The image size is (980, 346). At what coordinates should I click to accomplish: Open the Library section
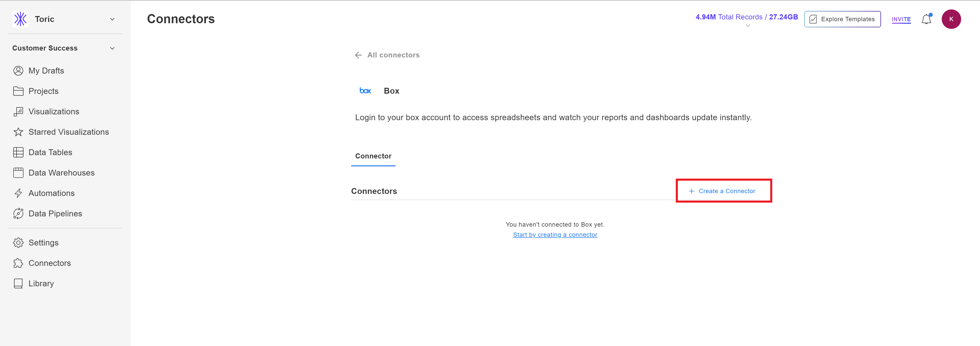pyautogui.click(x=41, y=284)
